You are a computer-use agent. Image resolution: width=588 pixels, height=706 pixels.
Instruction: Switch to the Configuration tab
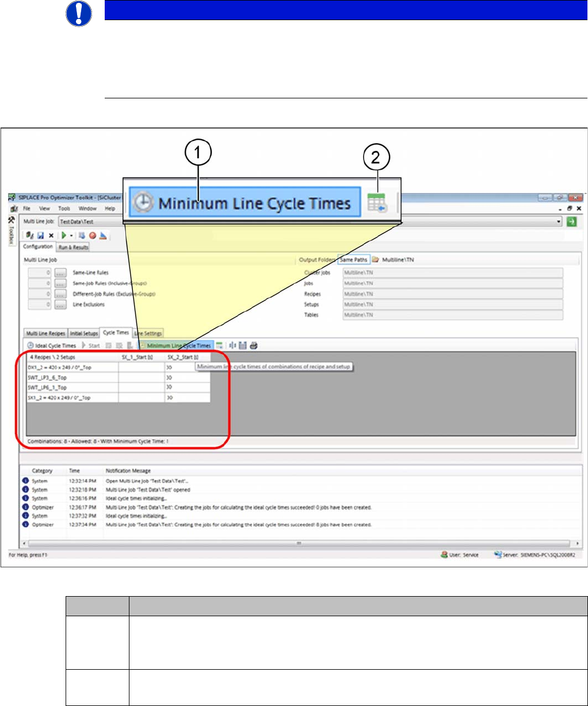38,246
